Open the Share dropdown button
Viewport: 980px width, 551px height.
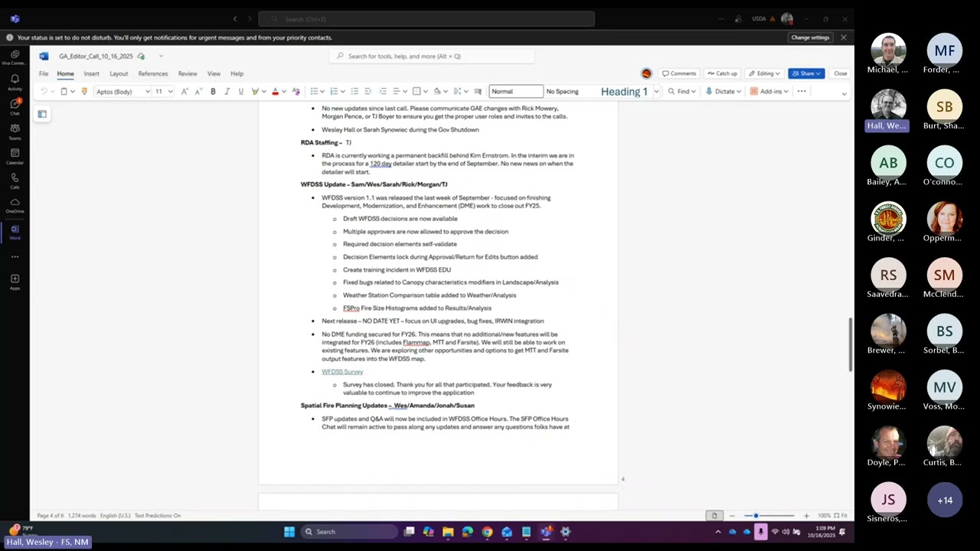pos(806,73)
